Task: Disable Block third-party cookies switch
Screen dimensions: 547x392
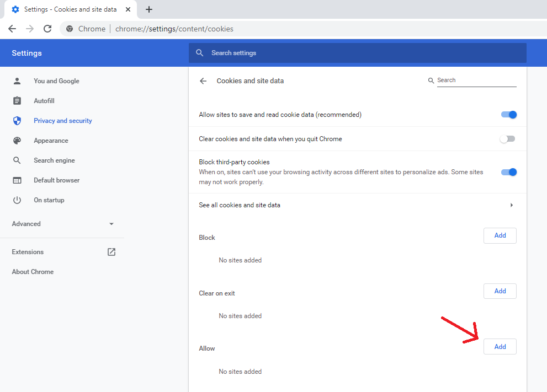Action: pos(508,172)
